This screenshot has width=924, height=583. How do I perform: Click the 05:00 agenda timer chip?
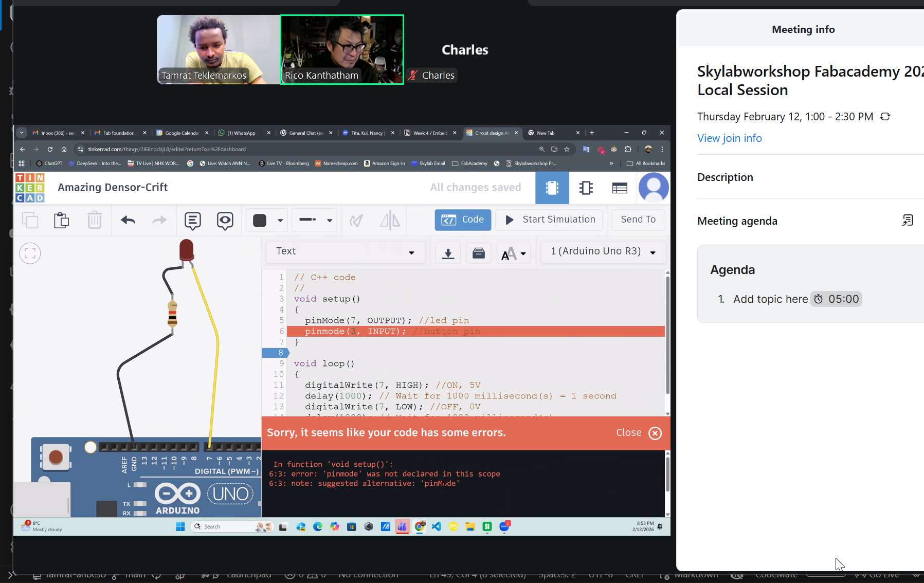836,299
